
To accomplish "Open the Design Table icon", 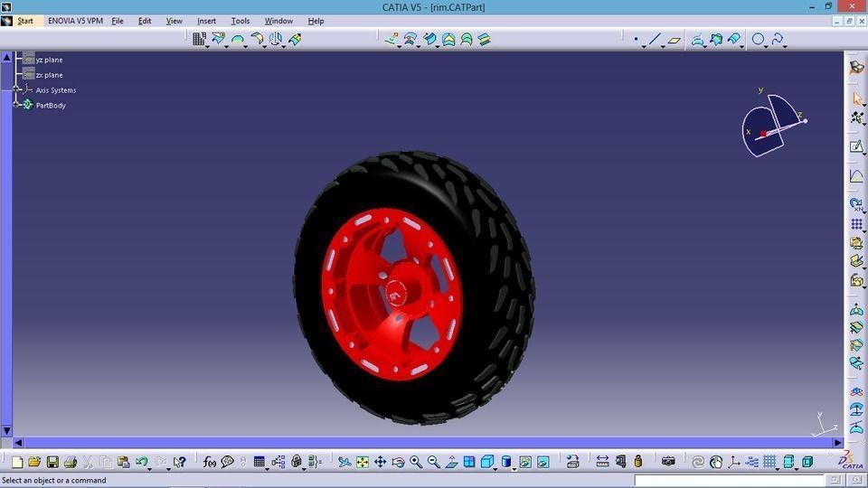I will coord(259,462).
